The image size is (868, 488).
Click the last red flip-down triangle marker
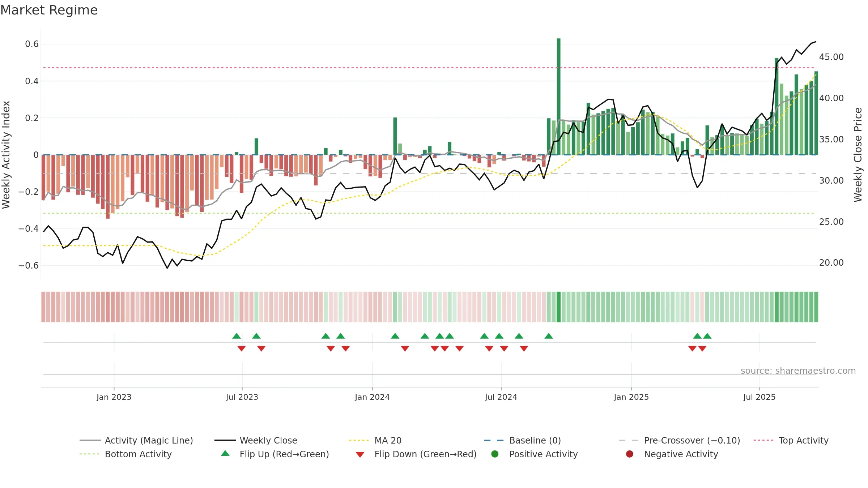pyautogui.click(x=702, y=348)
